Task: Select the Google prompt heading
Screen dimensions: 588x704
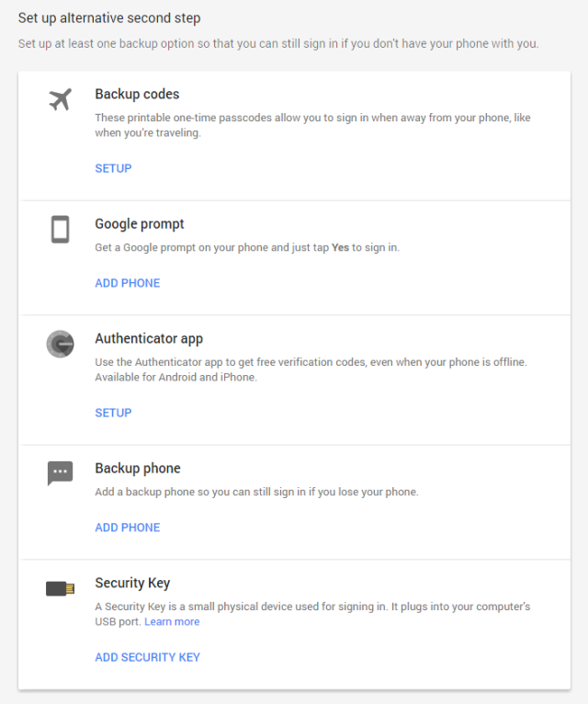Action: [x=140, y=224]
